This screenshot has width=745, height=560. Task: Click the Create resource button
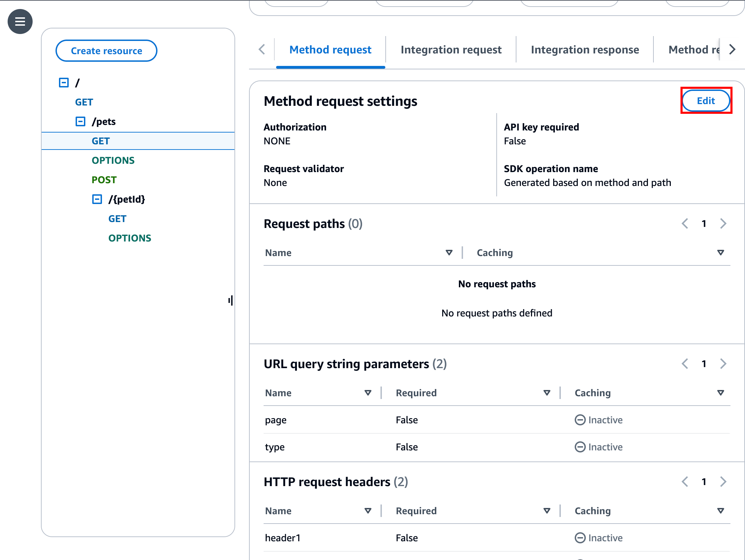tap(106, 51)
